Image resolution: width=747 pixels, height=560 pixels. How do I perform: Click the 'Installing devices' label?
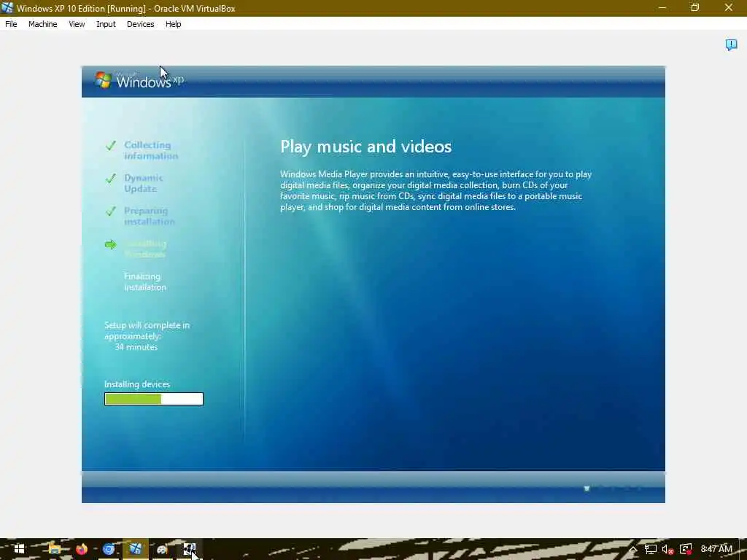click(137, 384)
